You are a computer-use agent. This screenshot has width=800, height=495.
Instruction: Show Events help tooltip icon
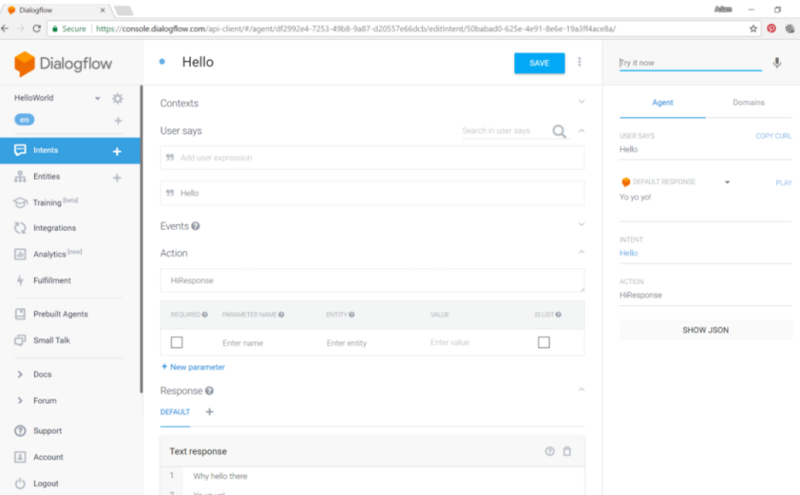pos(195,226)
